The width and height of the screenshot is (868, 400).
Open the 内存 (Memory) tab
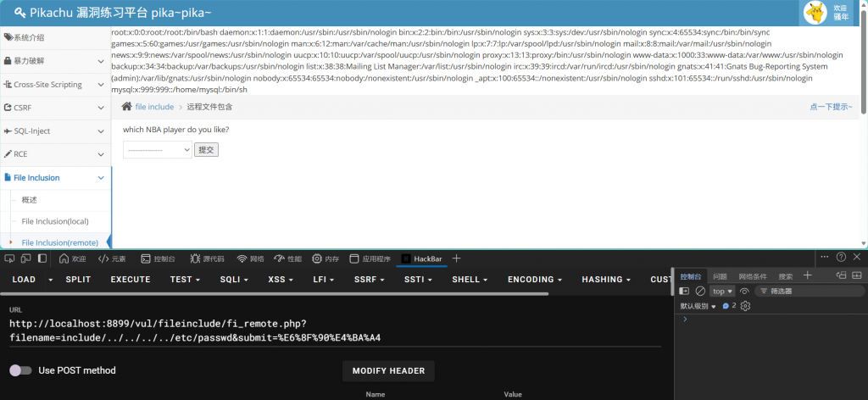coord(325,258)
